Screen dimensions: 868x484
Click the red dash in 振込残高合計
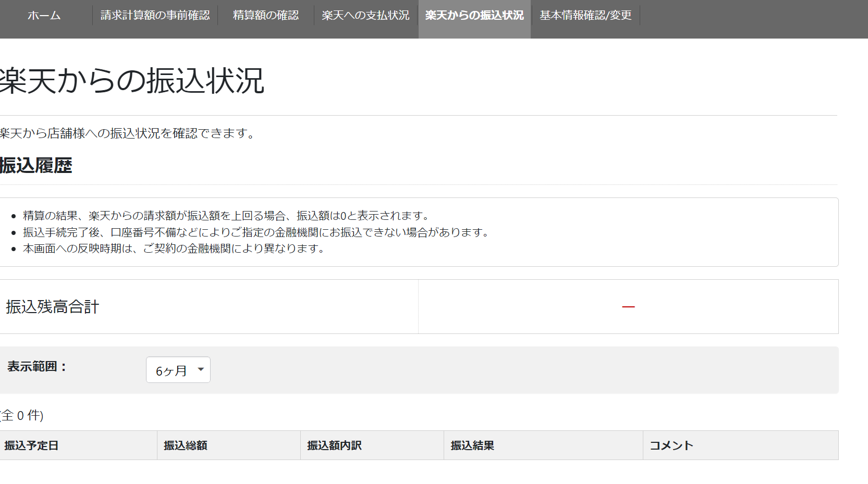pos(629,306)
